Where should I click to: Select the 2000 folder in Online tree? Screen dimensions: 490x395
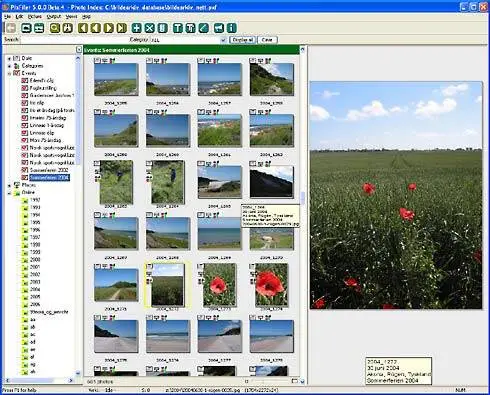[x=35, y=260]
